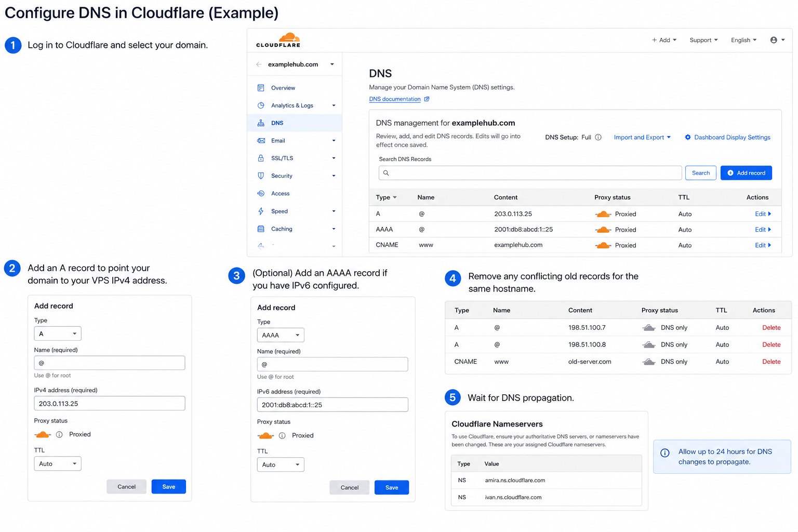Click the Search button

click(x=701, y=173)
